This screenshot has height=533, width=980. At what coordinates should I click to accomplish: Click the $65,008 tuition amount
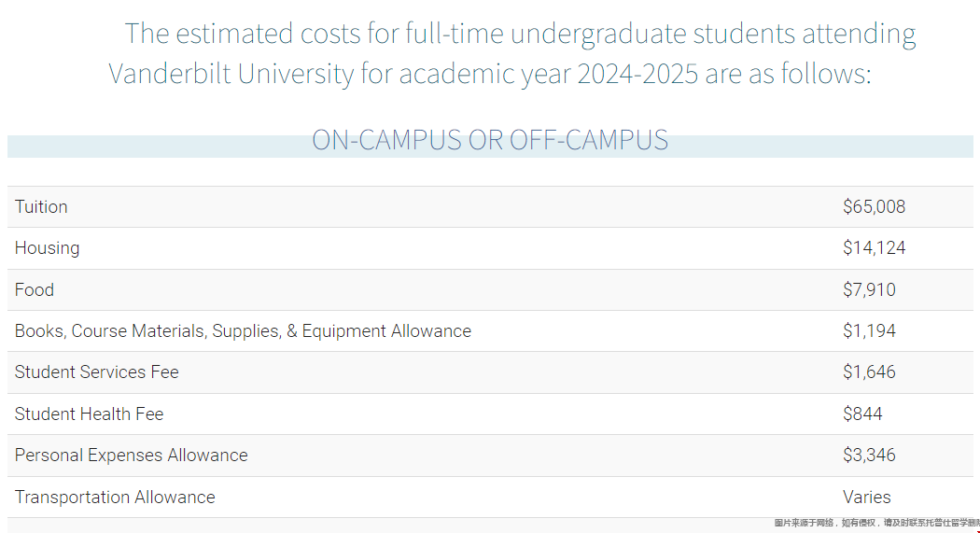[874, 207]
